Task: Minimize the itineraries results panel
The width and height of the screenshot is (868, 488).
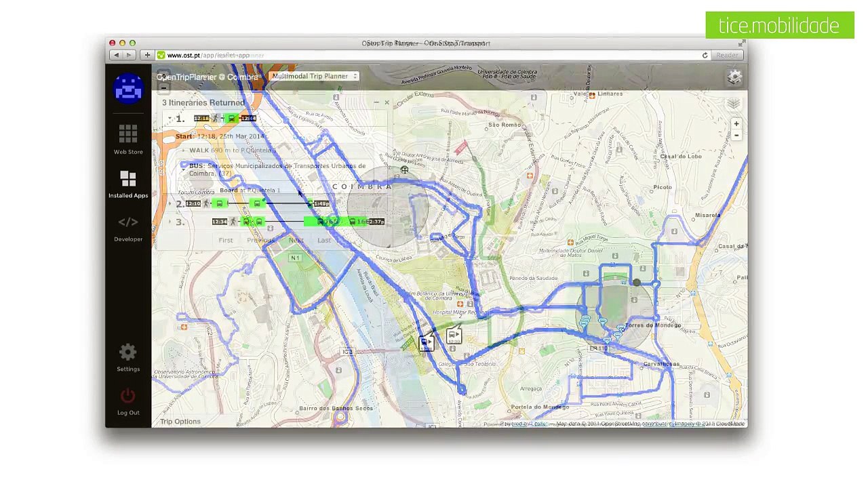Action: tap(376, 103)
